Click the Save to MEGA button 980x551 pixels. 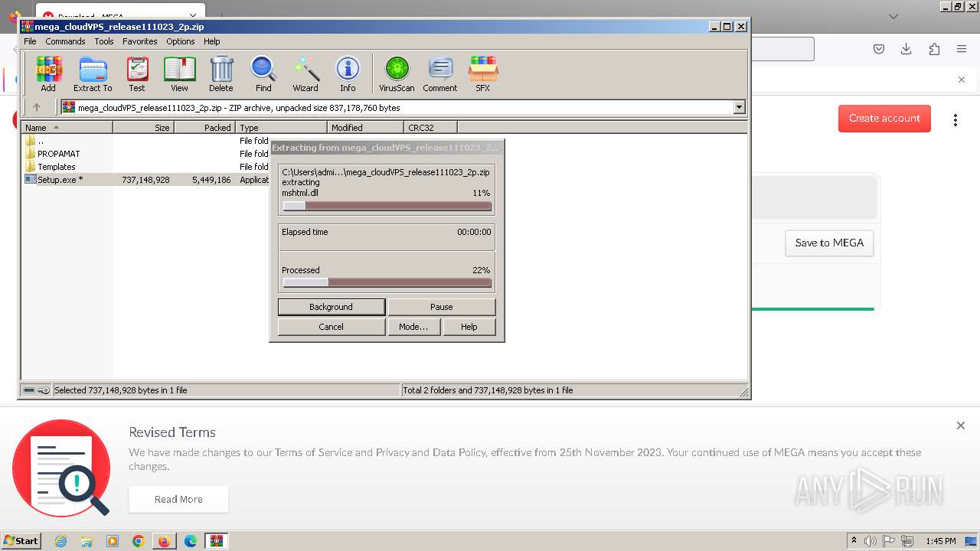coord(829,243)
